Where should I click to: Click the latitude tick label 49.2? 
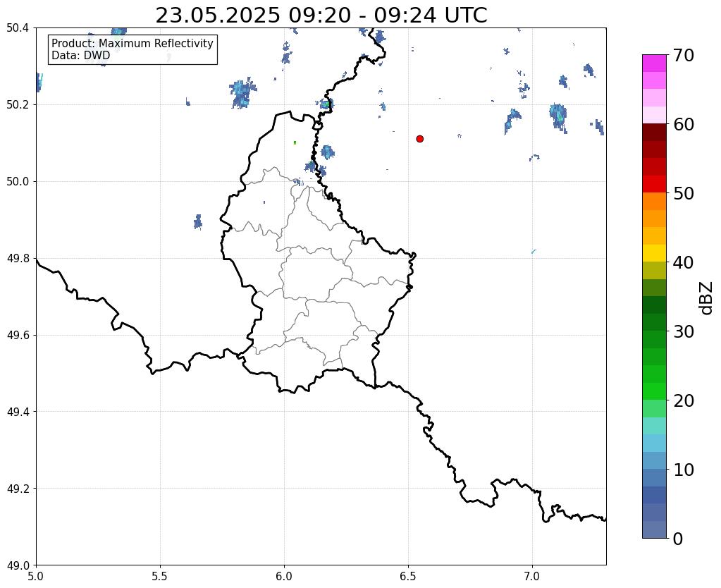(18, 489)
